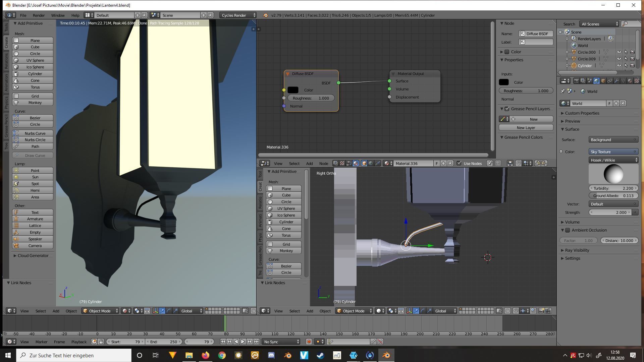
Task: Click the New Layer button
Action: pyautogui.click(x=526, y=128)
